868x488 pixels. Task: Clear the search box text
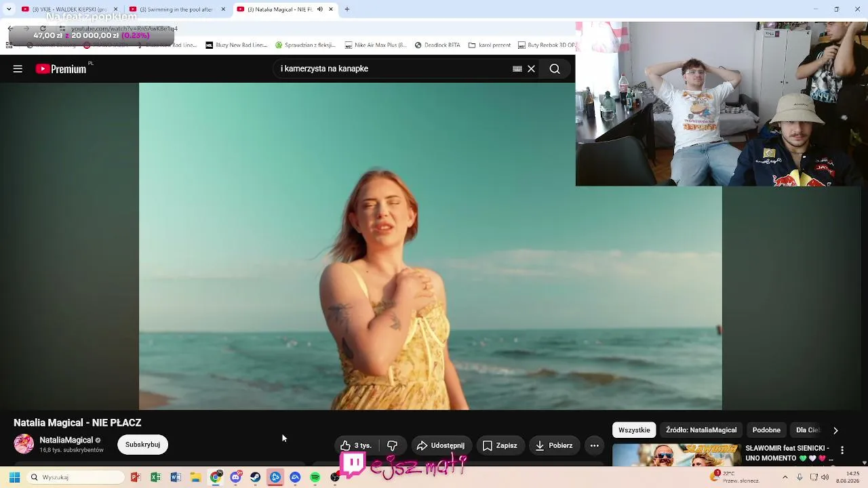pyautogui.click(x=532, y=68)
